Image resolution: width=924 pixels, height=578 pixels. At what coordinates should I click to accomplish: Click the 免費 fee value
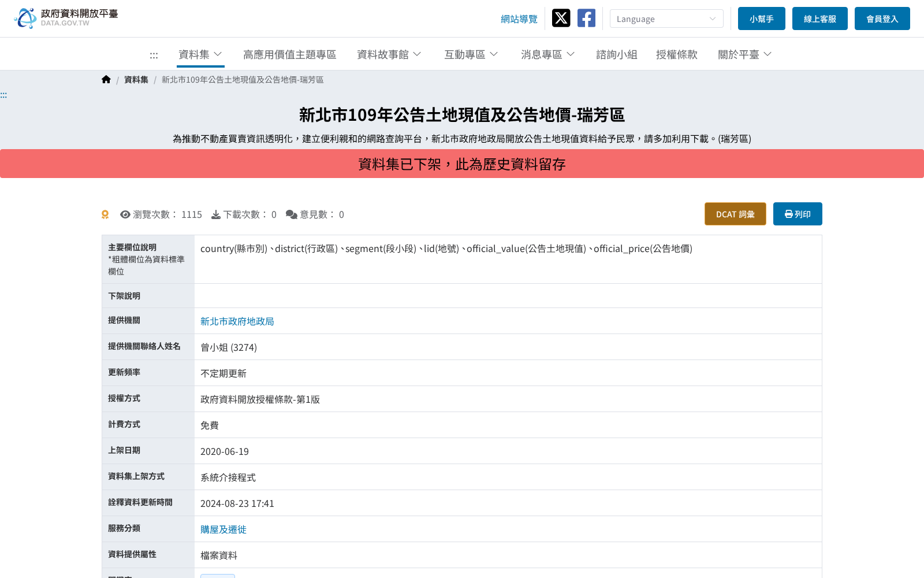(x=210, y=425)
